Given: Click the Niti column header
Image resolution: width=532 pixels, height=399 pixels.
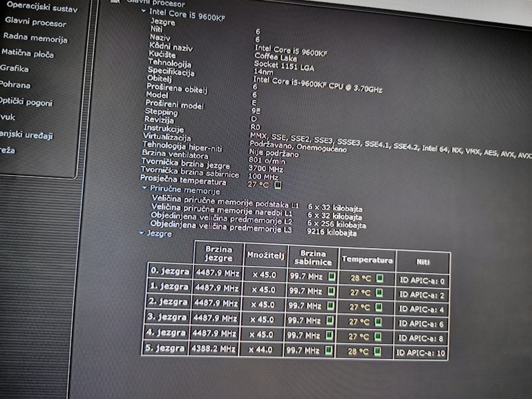Looking at the screenshot, I should pos(423,262).
